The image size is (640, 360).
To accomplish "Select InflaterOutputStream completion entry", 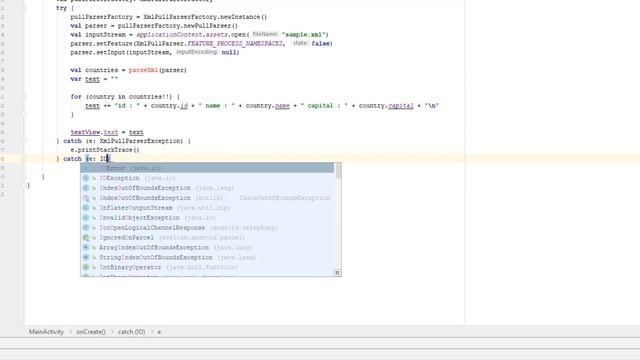I will [207, 208].
